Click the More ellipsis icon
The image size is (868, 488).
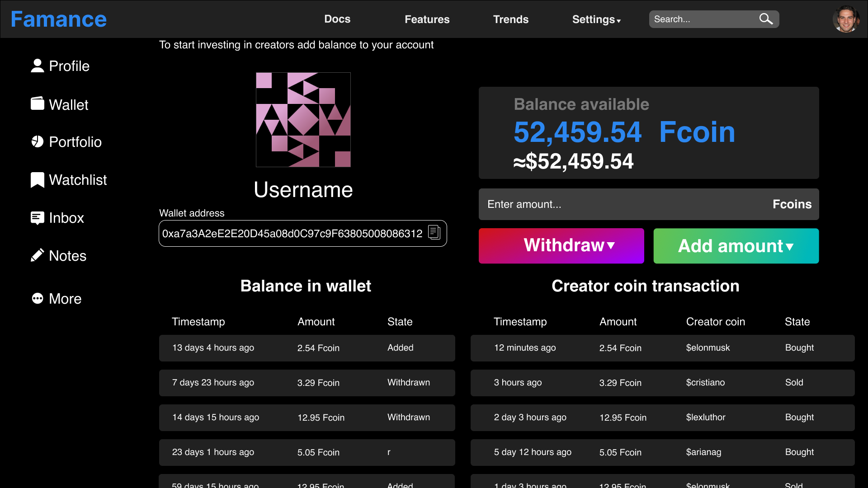pyautogui.click(x=37, y=299)
